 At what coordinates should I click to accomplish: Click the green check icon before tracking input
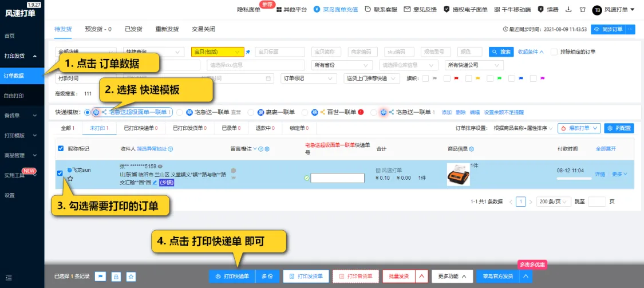306,178
